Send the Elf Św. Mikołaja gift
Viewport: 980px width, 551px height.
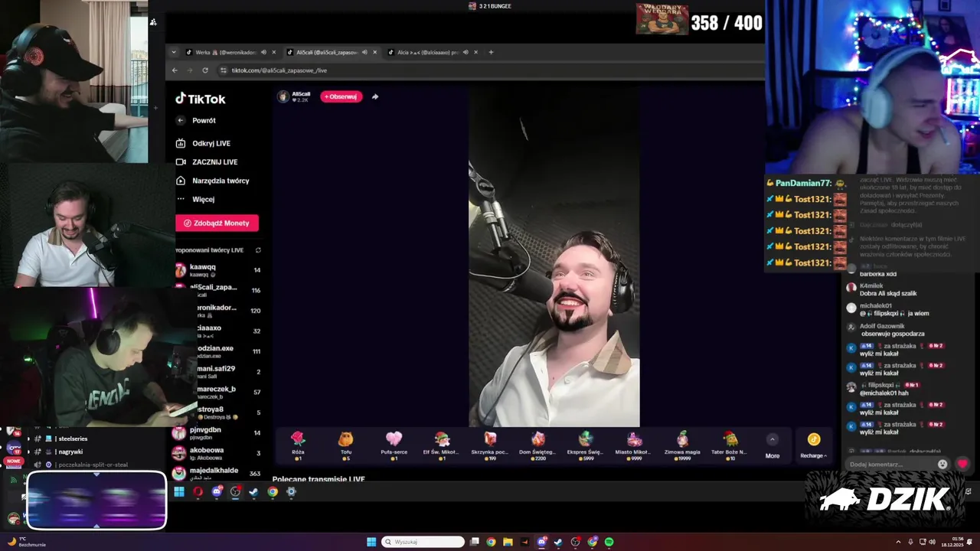tap(441, 444)
